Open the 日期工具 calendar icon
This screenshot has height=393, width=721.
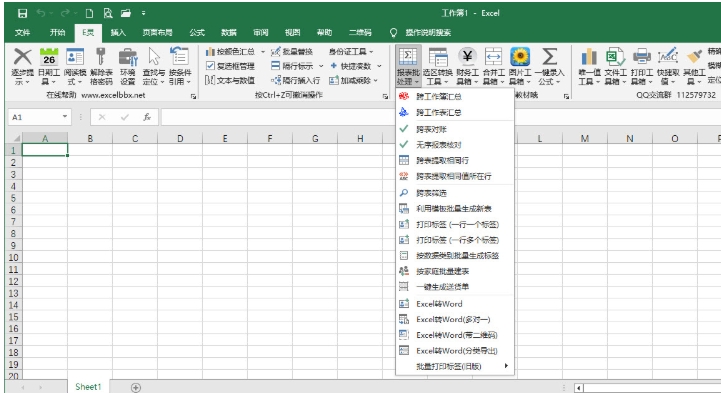(49, 57)
